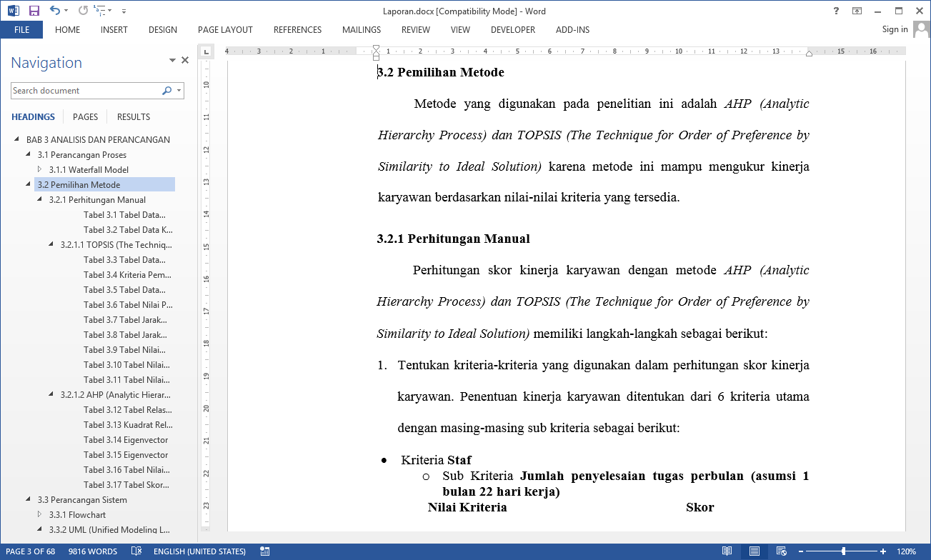Click the Search document input field
Viewport: 931px width, 560px height.
click(x=86, y=91)
